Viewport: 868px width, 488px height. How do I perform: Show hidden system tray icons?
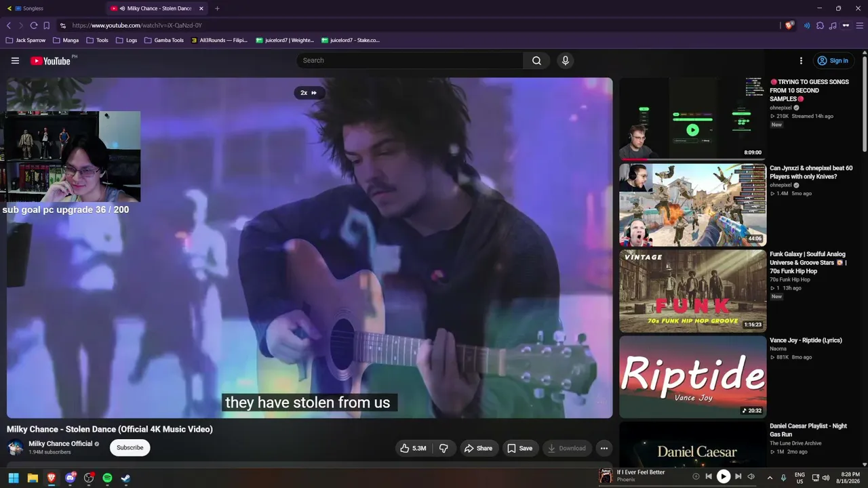click(770, 477)
